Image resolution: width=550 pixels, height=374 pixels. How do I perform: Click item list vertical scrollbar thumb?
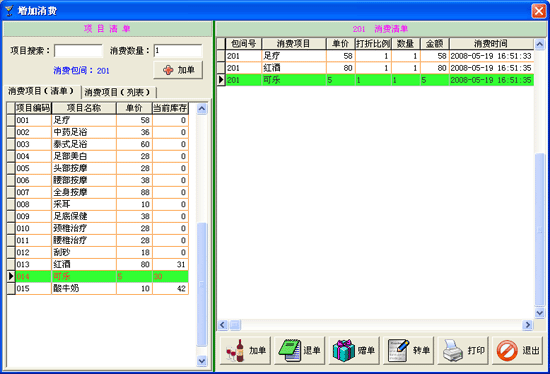pyautogui.click(x=202, y=284)
